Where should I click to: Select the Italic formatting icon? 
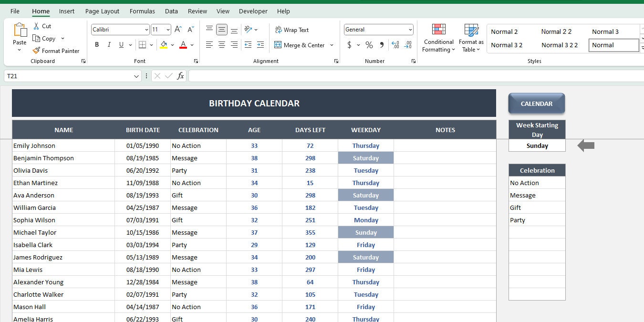109,45
